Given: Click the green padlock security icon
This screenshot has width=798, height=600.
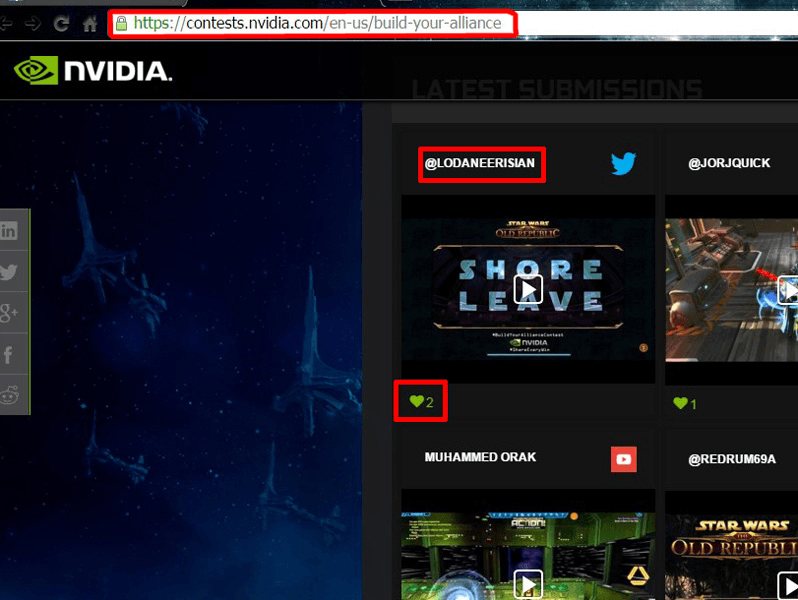Looking at the screenshot, I should pos(121,23).
